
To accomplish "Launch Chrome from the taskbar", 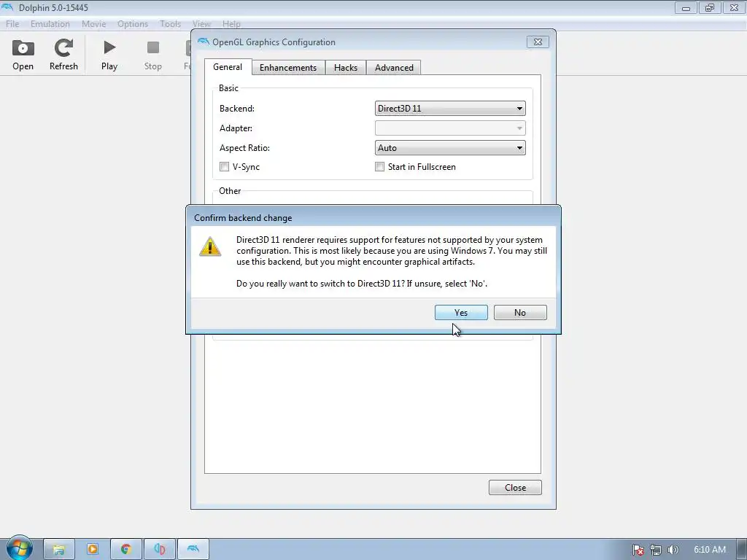I will point(125,550).
